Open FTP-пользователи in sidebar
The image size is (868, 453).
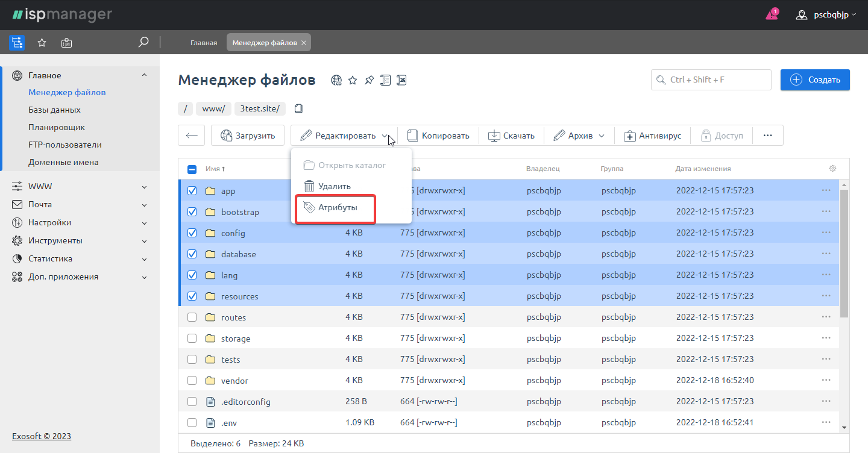[65, 145]
